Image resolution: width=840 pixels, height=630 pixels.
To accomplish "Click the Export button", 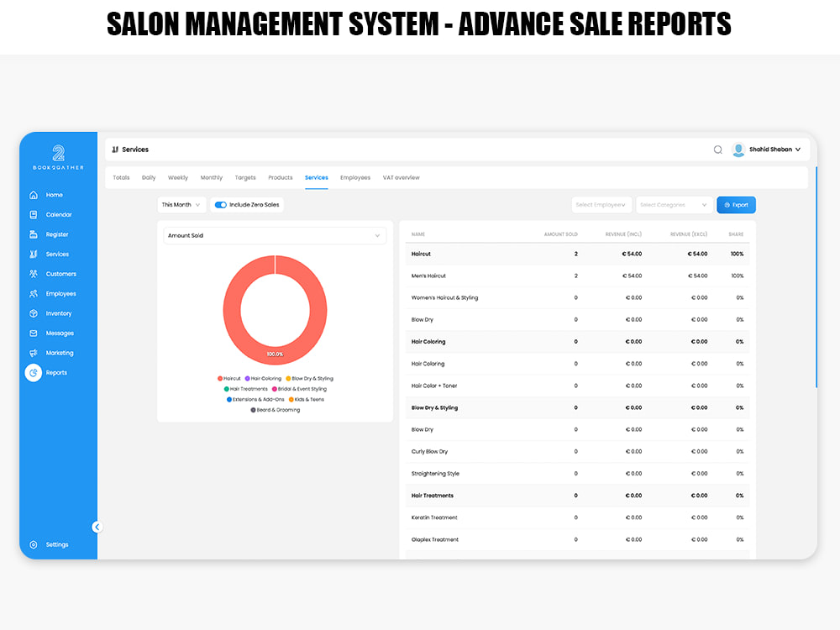I will [x=736, y=205].
